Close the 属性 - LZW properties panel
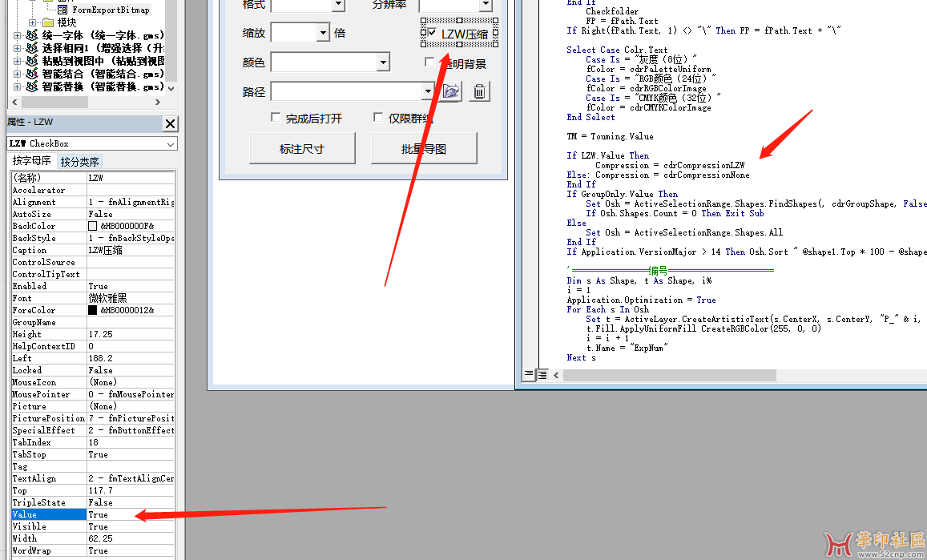The height and width of the screenshot is (560, 927). click(x=170, y=123)
